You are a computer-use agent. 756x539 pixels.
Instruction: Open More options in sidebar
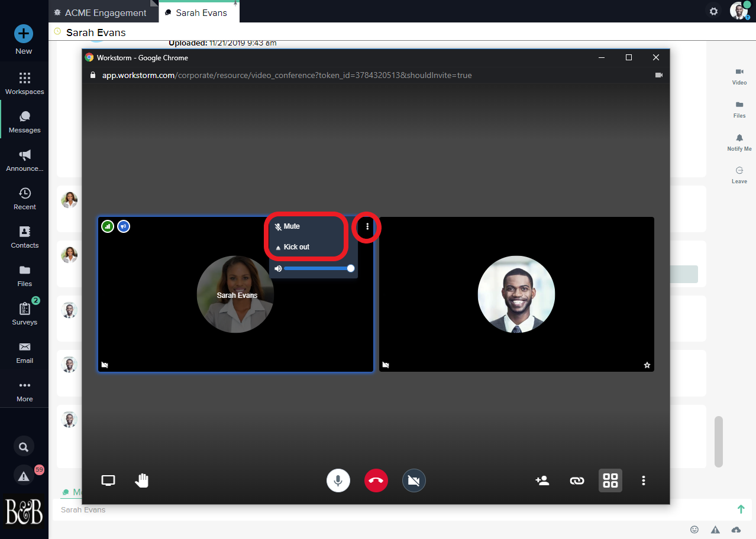pos(24,391)
